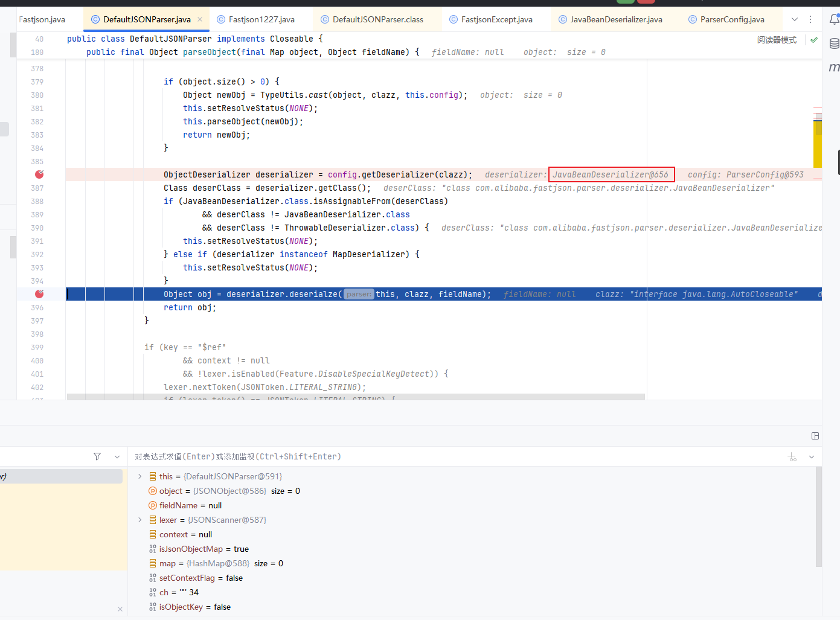
Task: Open the JavaBeanDeserializer.java tab
Action: pyautogui.click(x=616, y=19)
